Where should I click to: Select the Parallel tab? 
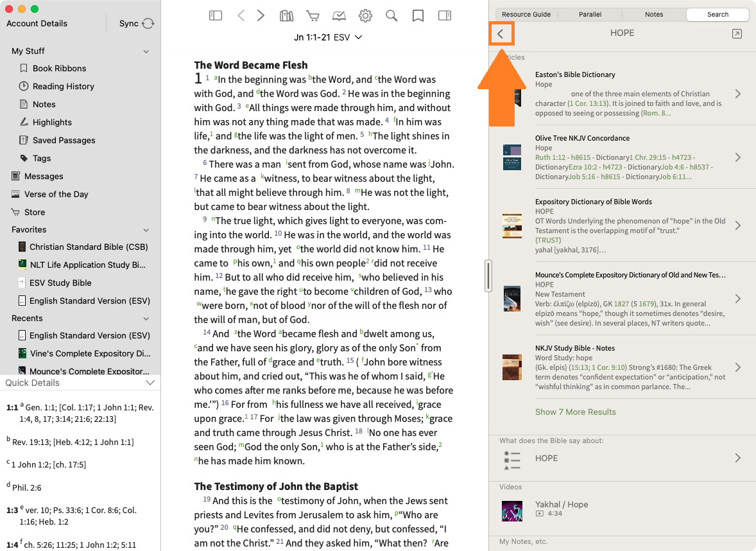click(590, 14)
